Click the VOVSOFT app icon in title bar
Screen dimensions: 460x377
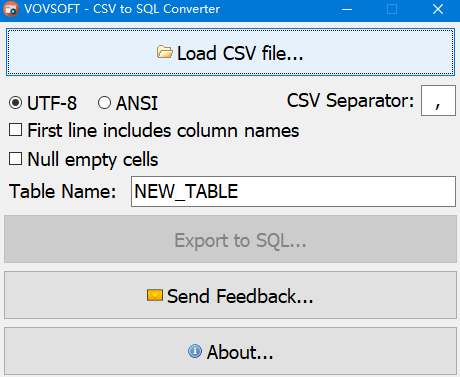11,9
